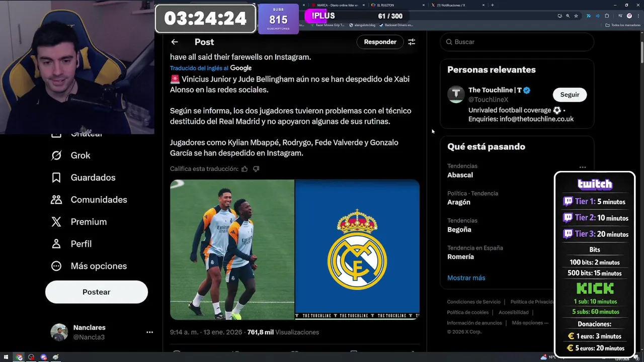644x362 pixels.
Task: Open Comunidades in the sidebar
Action: 88,200
